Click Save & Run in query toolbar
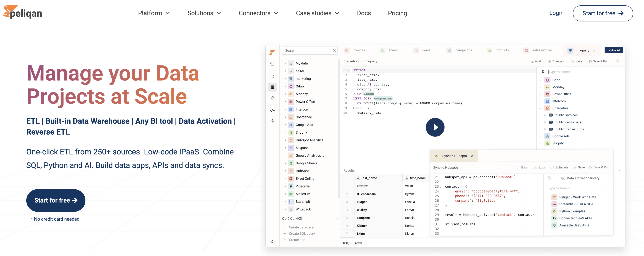The image size is (644, 256). tap(599, 61)
